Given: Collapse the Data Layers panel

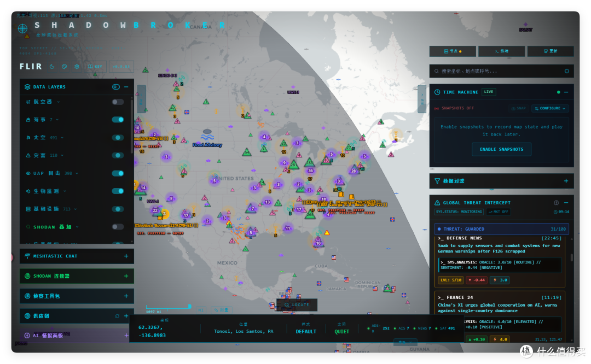Looking at the screenshot, I should point(126,87).
